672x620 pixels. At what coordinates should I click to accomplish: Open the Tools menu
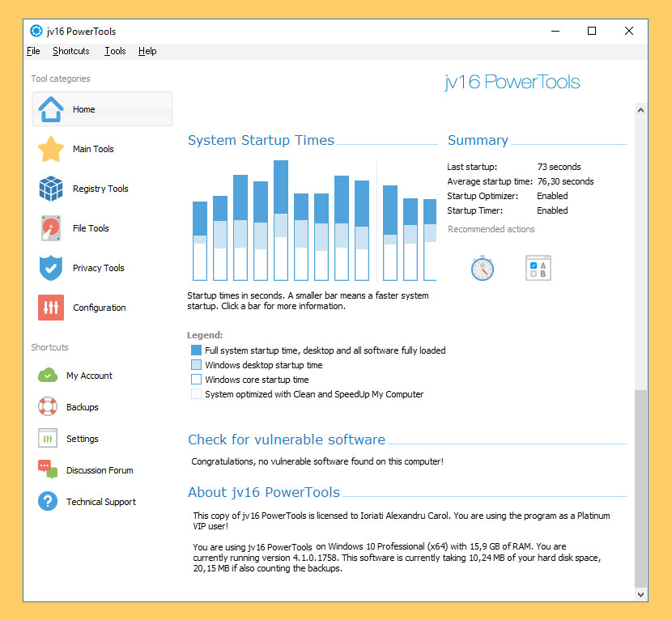tap(115, 51)
